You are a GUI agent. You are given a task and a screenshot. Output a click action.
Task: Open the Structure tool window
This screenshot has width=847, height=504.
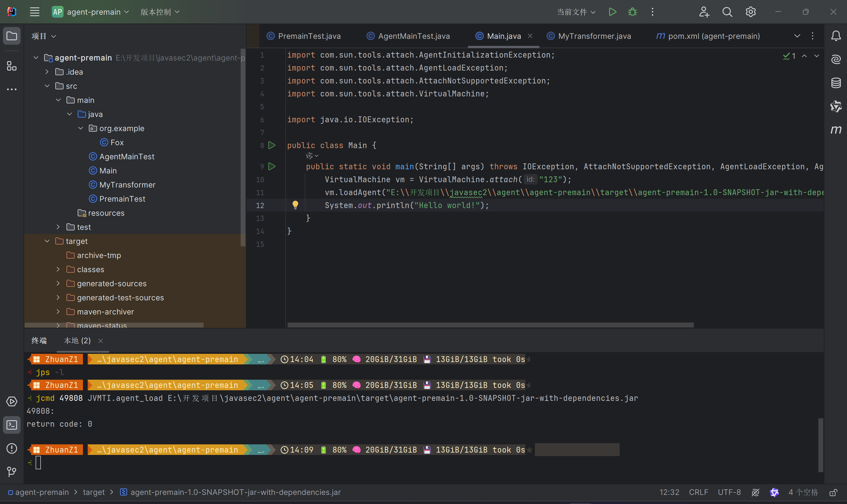[11, 66]
